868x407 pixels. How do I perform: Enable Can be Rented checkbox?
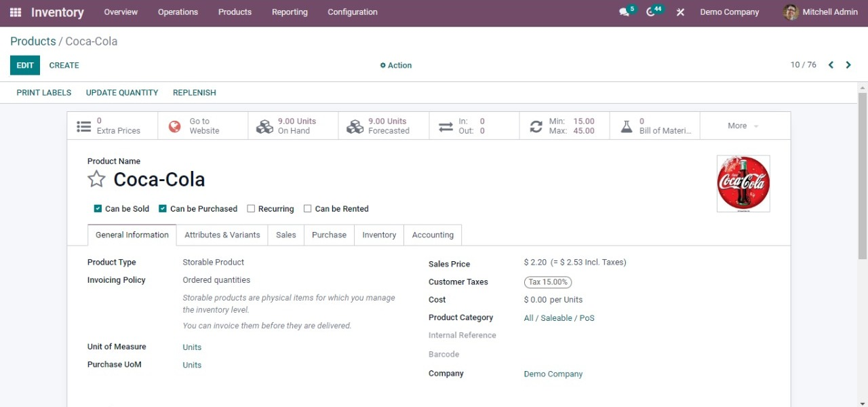tap(307, 208)
